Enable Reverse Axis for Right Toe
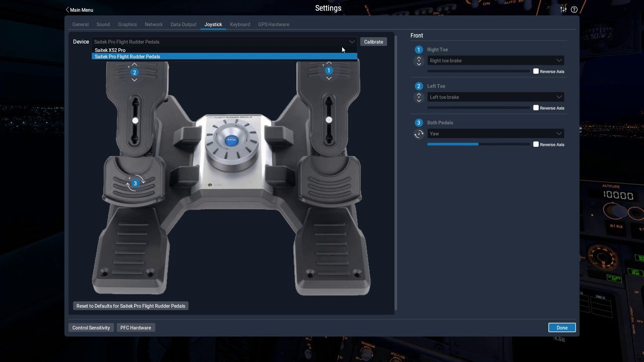This screenshot has width=644, height=362. click(x=536, y=71)
